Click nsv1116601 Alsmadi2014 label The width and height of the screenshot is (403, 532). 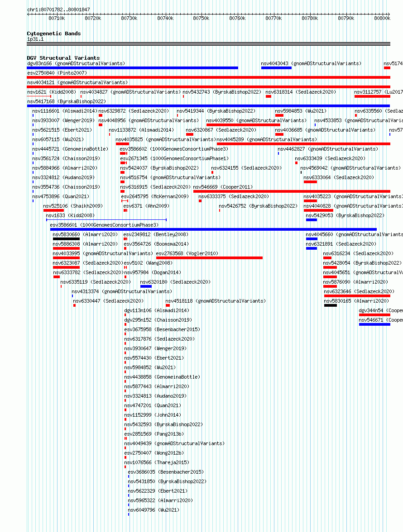[65, 111]
